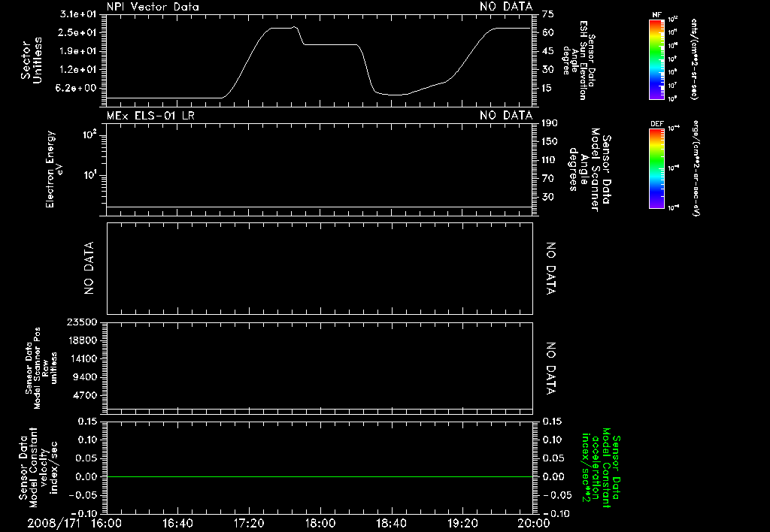Screen dimensions: 770x532
Task: Click the 3.1e+01 Sector axis value
Action: pos(78,14)
